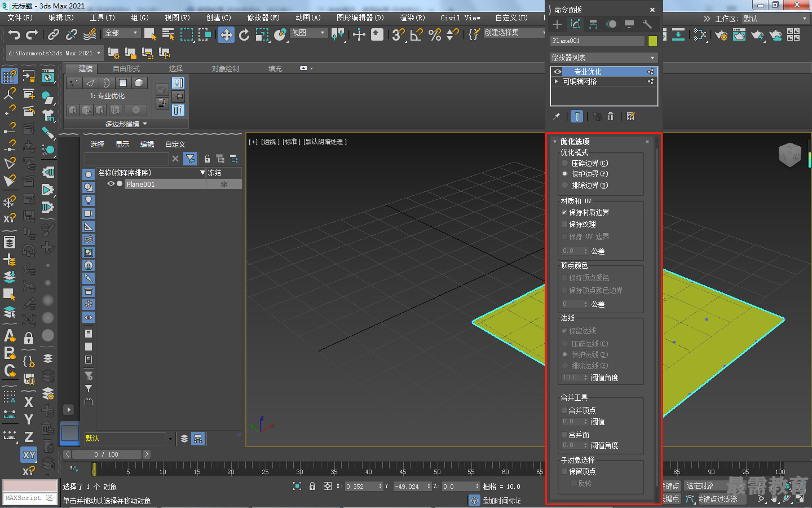
Task: Open the 视图 reference coordinate dropdown
Action: tap(308, 33)
